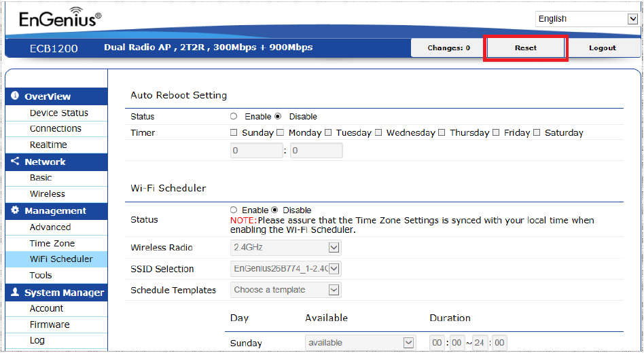Open the Device Status page
644x353 pixels.
point(58,113)
